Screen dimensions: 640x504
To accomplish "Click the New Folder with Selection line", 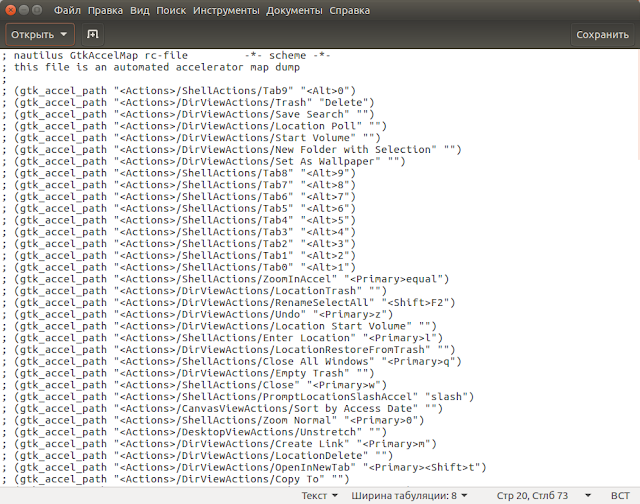I will click(x=231, y=150).
